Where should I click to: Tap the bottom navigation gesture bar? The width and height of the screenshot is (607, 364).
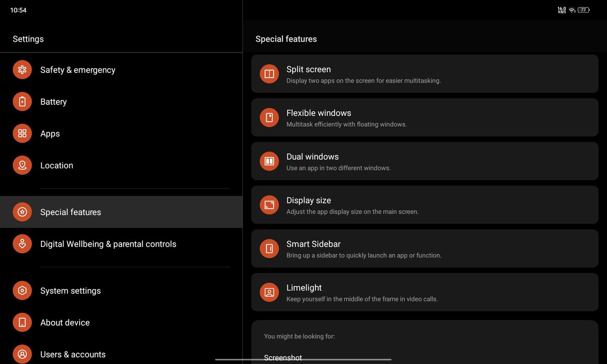pyautogui.click(x=303, y=359)
